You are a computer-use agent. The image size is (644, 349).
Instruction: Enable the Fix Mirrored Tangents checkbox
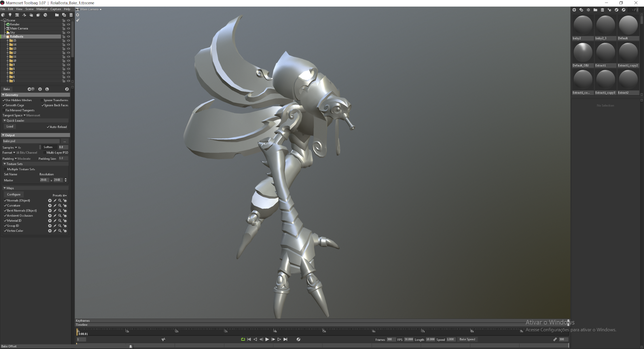pyautogui.click(x=4, y=111)
